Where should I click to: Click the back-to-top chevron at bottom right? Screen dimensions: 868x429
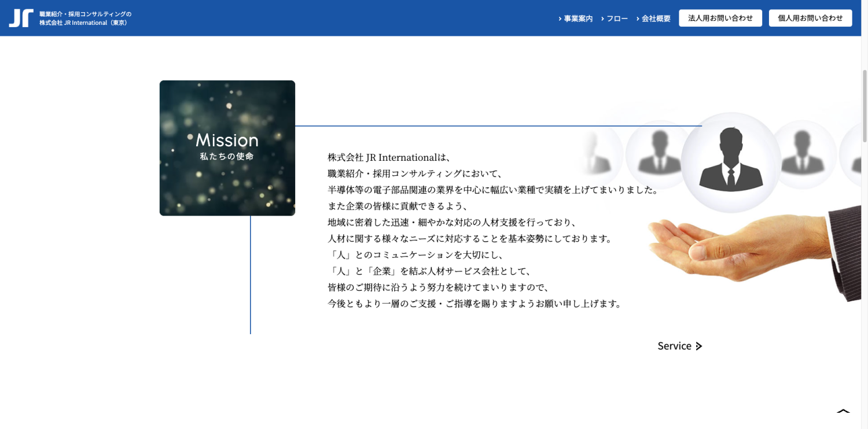coord(843,412)
